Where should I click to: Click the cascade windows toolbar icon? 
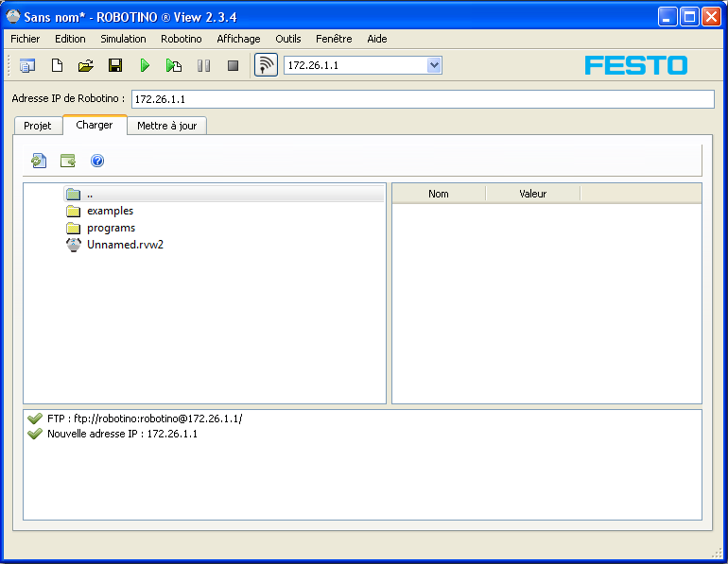point(27,65)
